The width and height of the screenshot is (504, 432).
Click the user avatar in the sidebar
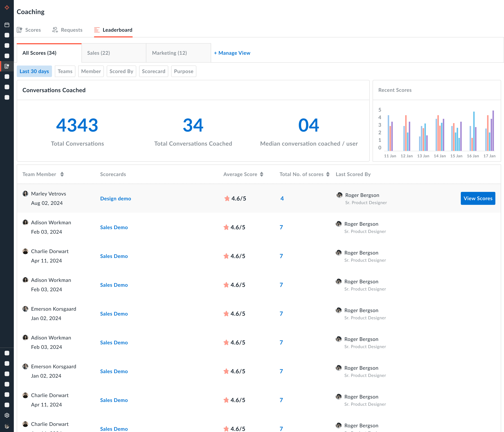7,426
